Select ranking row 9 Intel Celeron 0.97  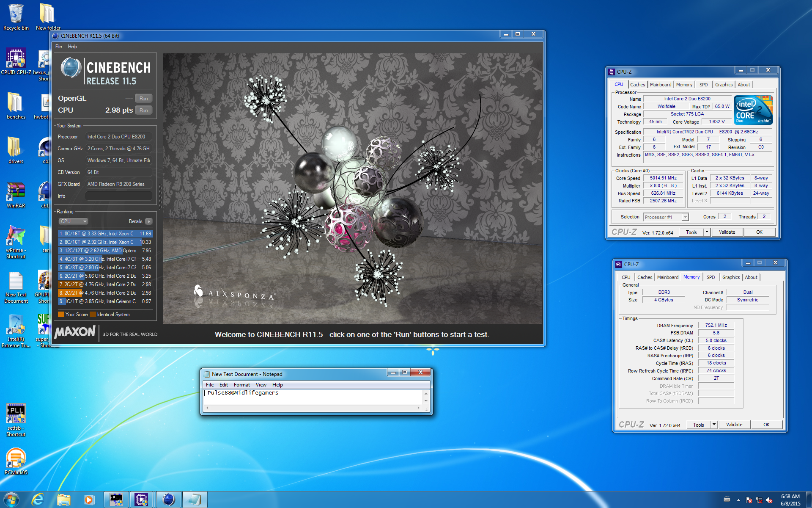click(x=105, y=301)
